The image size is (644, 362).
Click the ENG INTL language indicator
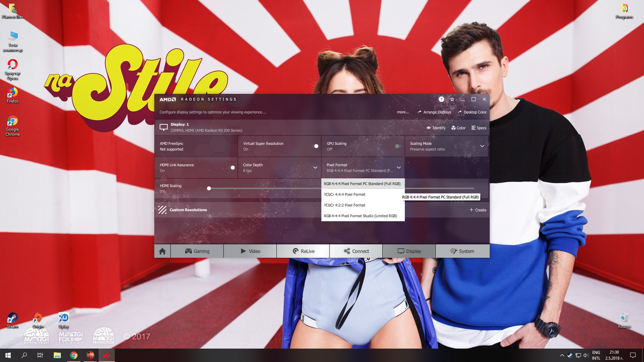(x=596, y=355)
